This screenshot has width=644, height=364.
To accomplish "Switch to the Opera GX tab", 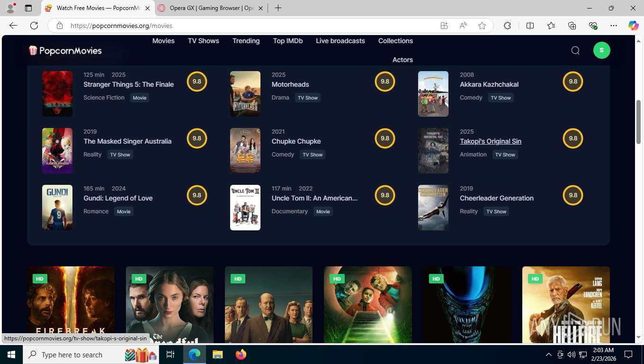I will pos(211,8).
